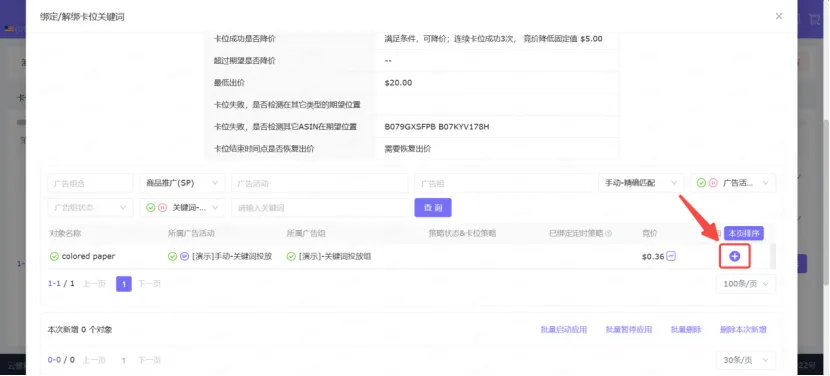Click 批量暂停应用 link
830x376 pixels.
pos(629,329)
